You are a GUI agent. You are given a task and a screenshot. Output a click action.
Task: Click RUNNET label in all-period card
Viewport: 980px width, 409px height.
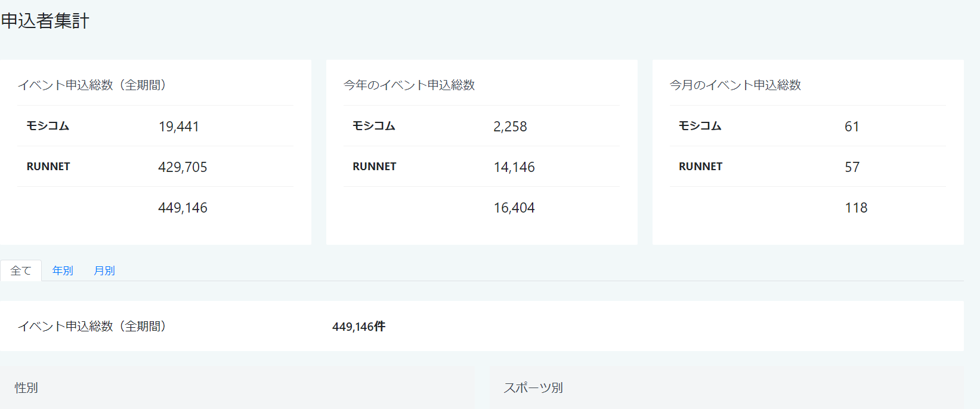tap(48, 167)
